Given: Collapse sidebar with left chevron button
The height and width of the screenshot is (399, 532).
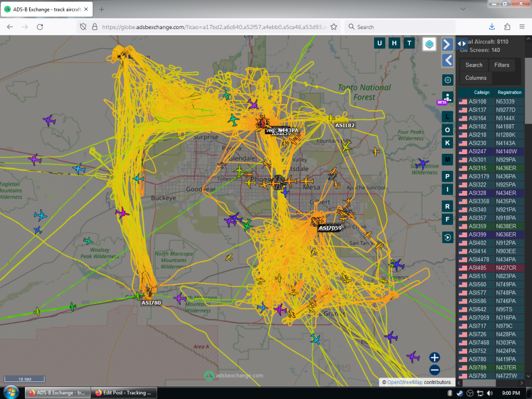Looking at the screenshot, I should (447, 60).
